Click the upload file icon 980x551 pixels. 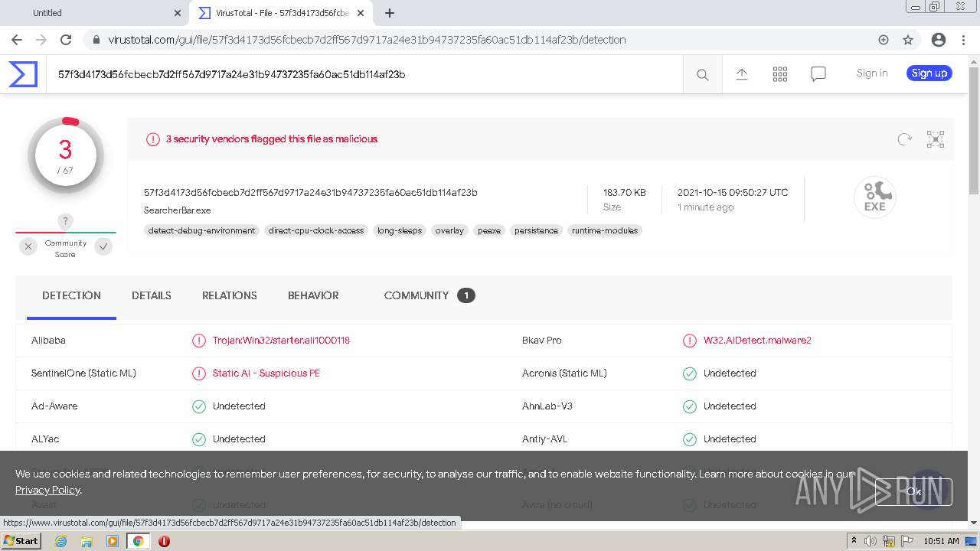741,73
